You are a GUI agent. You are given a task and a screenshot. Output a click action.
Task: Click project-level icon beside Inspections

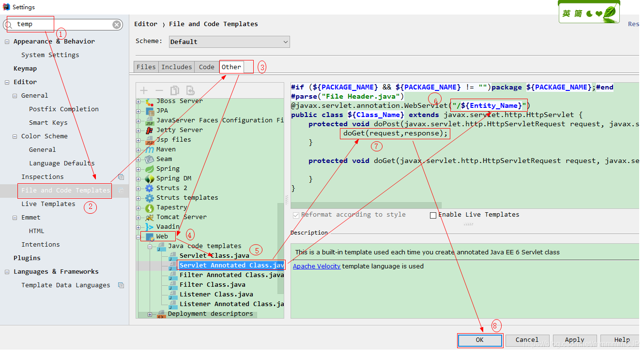[121, 177]
